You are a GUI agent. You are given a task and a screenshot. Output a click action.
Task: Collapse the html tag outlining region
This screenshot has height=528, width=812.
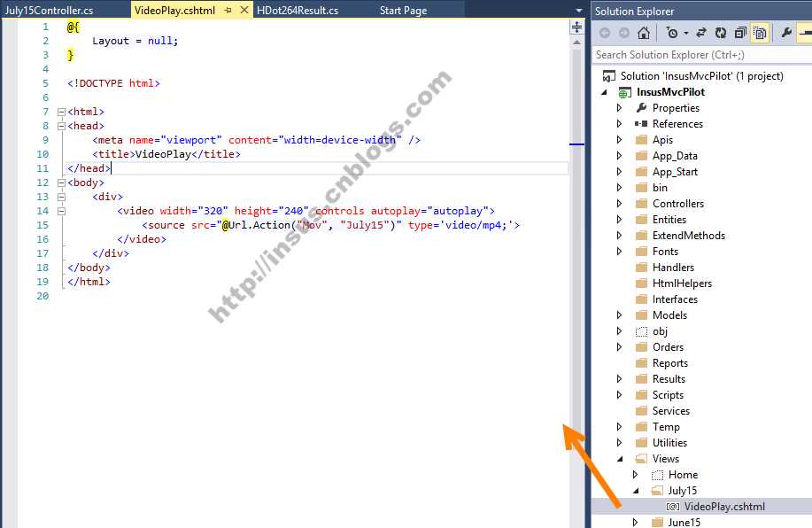(61, 112)
